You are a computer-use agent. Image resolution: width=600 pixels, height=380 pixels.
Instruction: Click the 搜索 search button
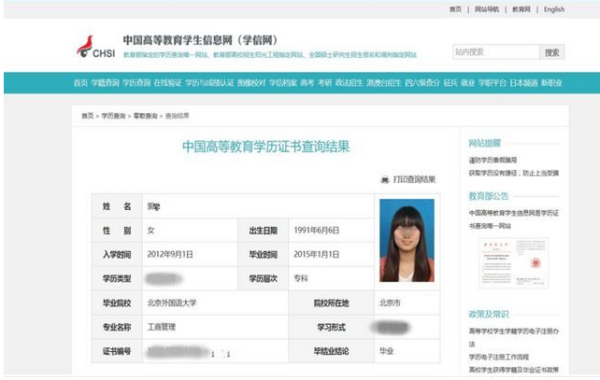552,52
